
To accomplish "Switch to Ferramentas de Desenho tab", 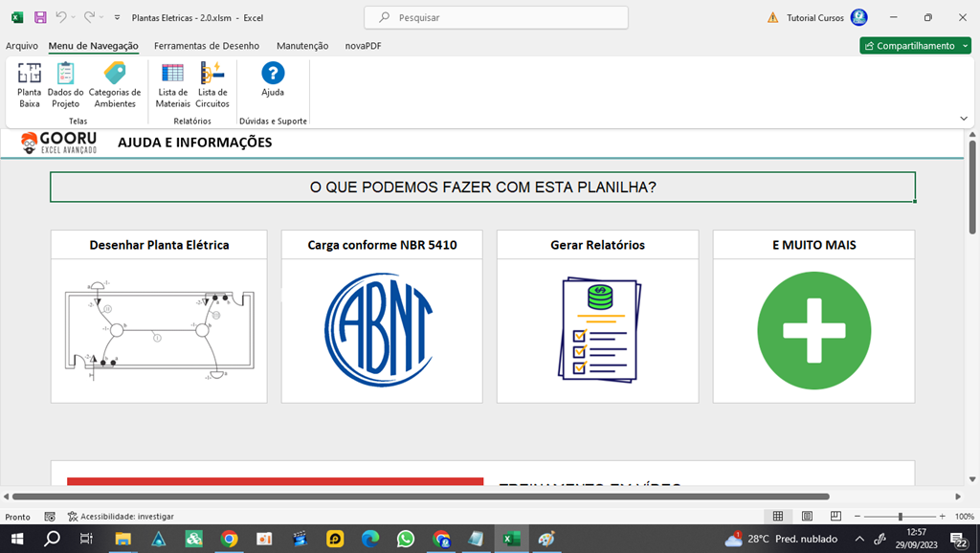I will (x=207, y=46).
